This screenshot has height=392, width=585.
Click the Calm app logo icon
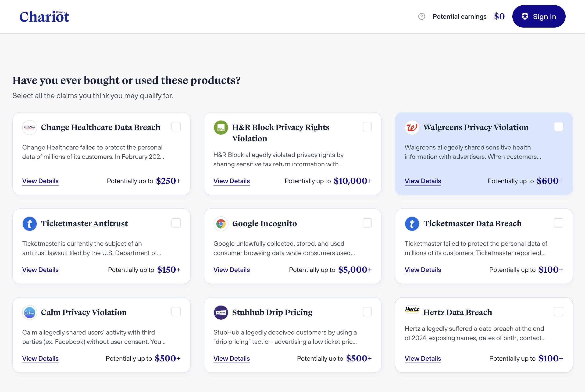coord(29,313)
